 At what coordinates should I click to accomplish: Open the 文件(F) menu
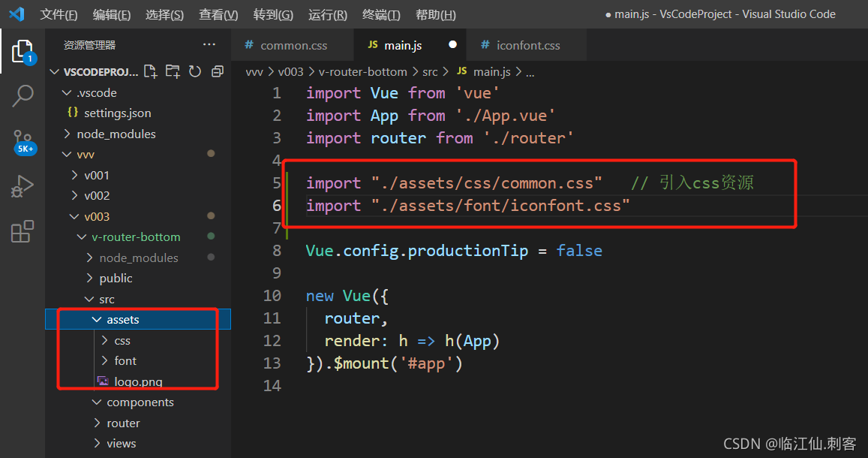(x=59, y=14)
